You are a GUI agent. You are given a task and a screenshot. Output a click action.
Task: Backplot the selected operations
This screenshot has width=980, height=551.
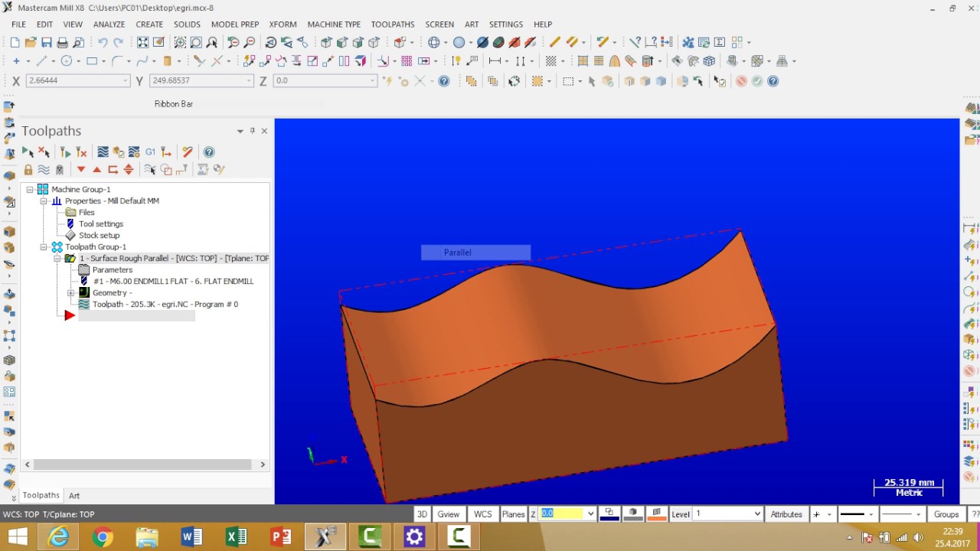pos(103,152)
